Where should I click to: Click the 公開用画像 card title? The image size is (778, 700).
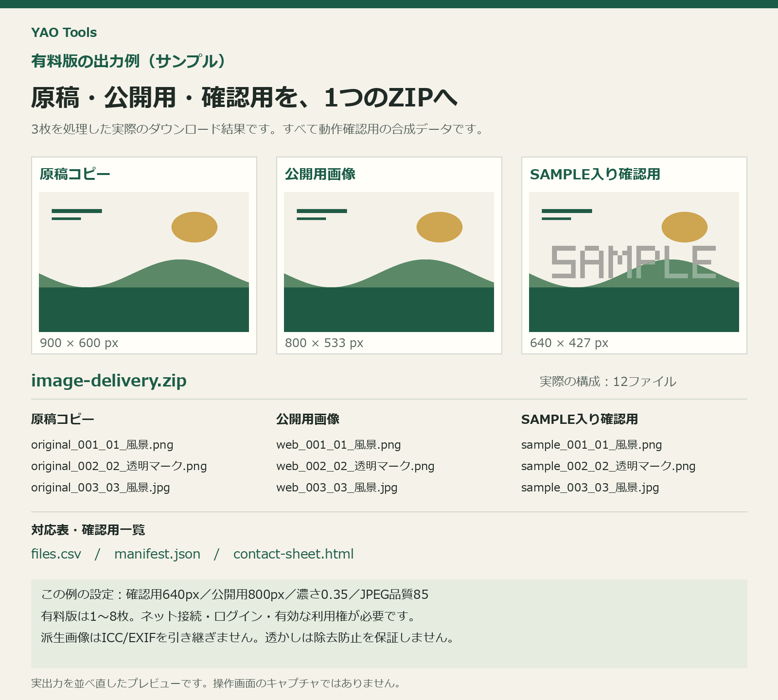pos(320,174)
